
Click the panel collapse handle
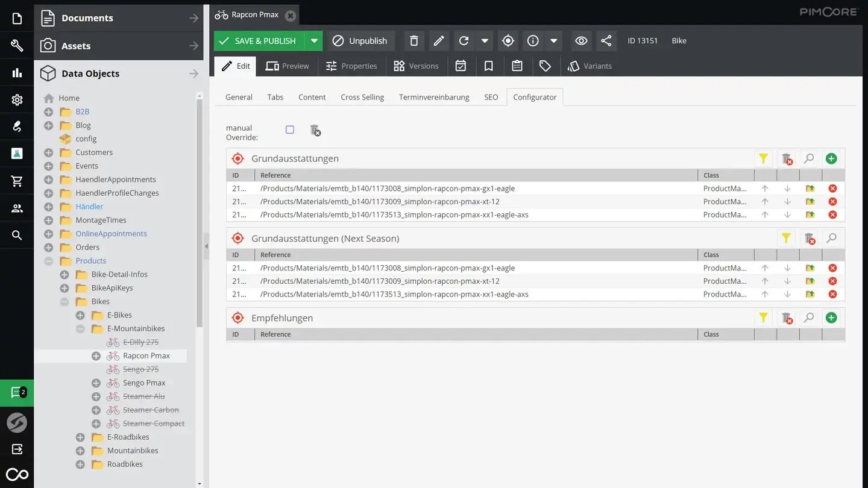(206, 245)
